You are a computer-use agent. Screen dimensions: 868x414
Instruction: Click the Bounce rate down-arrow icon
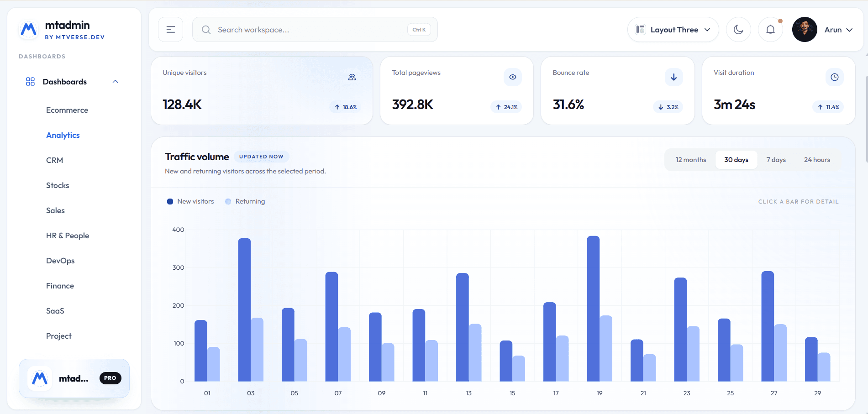point(673,77)
